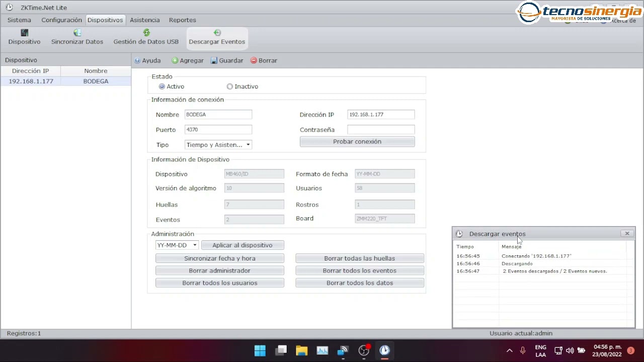This screenshot has height=362, width=644.
Task: Open the notifications badge showing 3
Action: (630, 350)
